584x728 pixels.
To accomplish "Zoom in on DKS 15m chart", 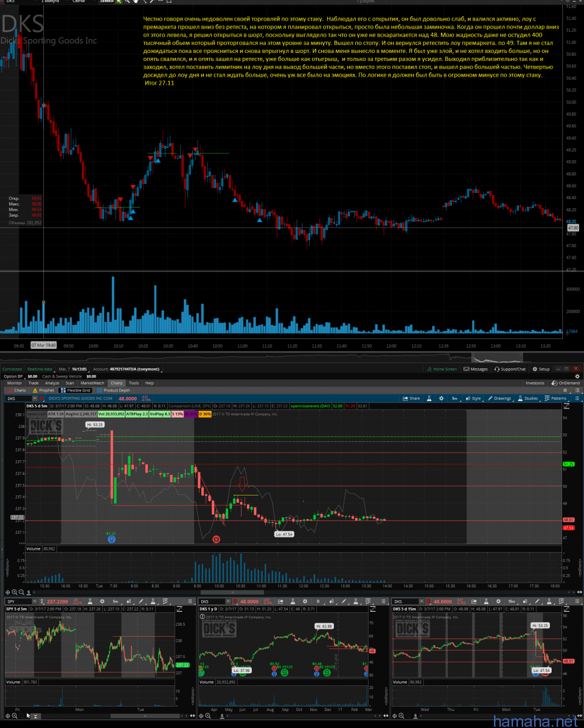I will click(x=401, y=715).
